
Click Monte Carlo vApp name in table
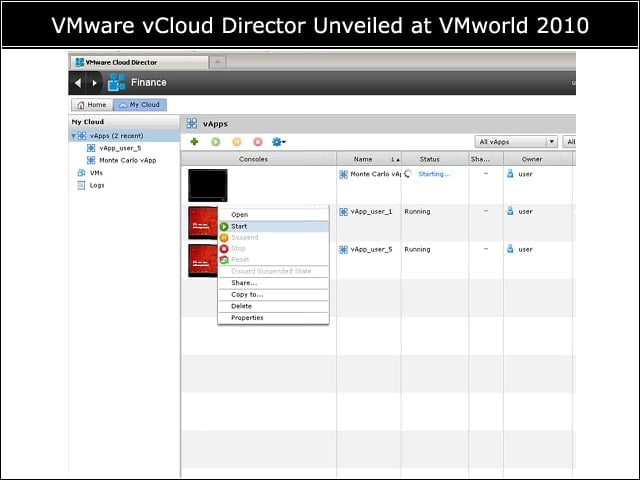(x=376, y=174)
